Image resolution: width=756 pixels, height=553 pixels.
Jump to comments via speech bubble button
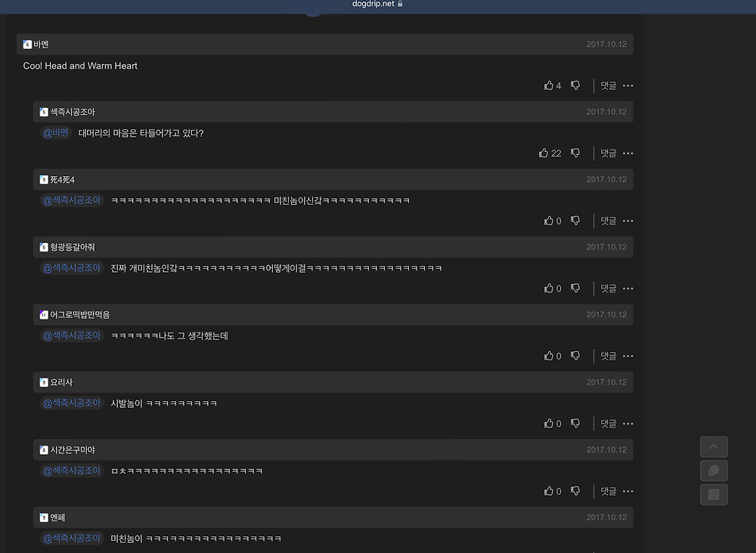point(714,471)
